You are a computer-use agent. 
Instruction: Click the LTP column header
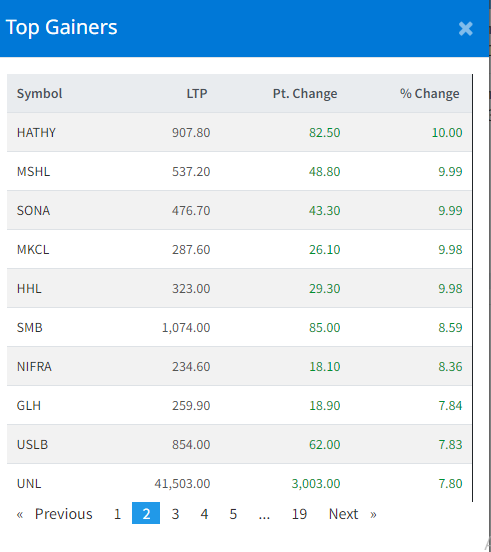click(197, 94)
